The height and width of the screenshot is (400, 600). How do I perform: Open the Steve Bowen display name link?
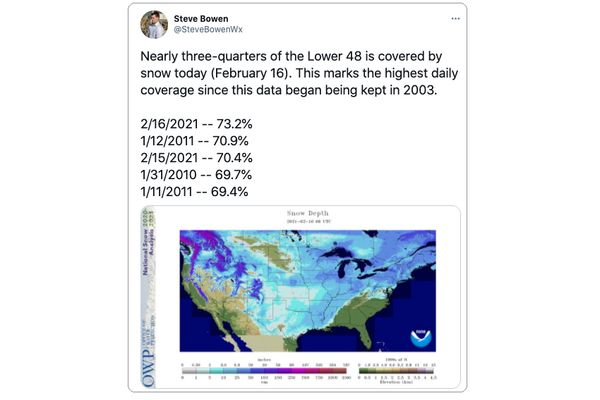[200, 17]
